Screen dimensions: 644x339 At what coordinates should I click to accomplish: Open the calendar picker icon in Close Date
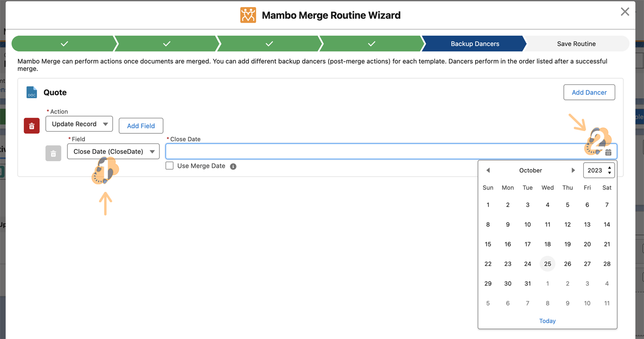[x=608, y=152]
